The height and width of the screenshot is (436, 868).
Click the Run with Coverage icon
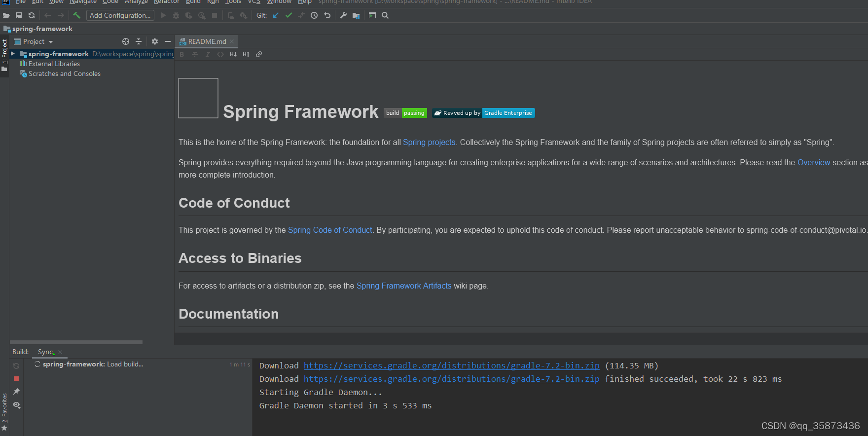[x=189, y=15]
